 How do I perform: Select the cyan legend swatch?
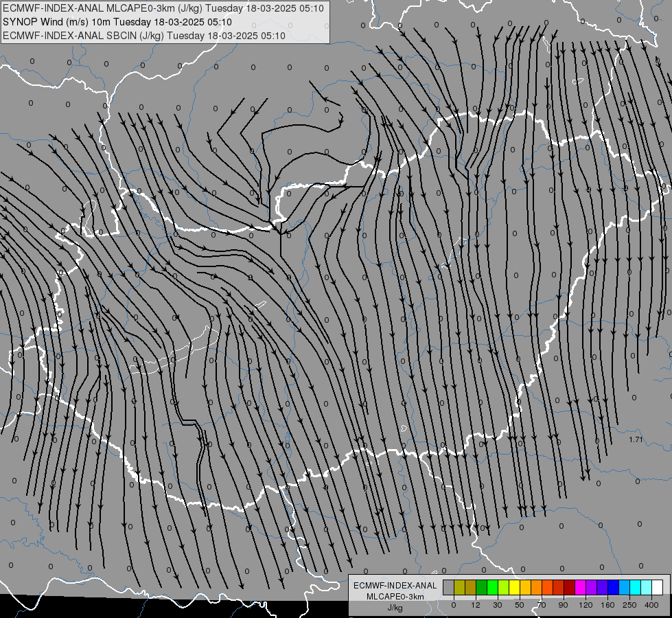636,587
